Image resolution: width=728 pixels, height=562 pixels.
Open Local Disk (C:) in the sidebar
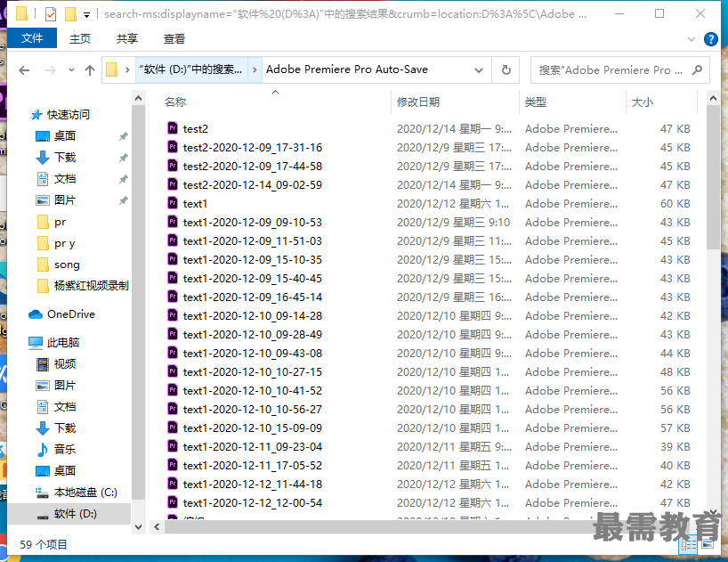pos(85,493)
